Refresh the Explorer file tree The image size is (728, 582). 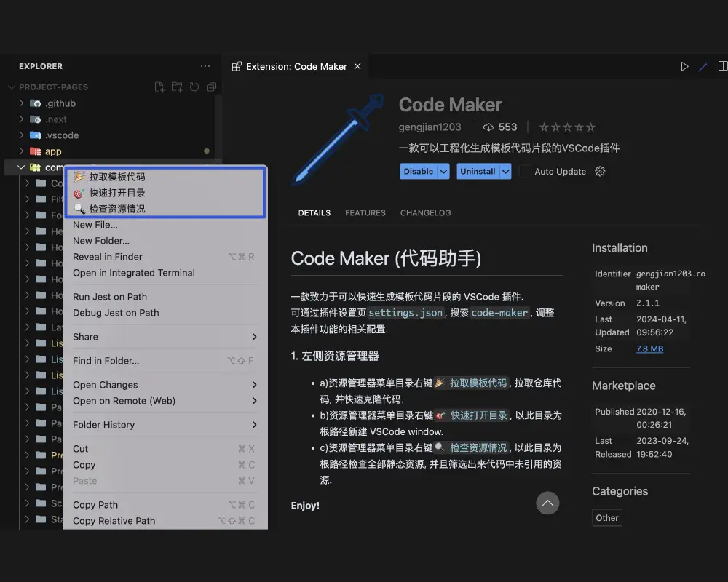point(194,87)
